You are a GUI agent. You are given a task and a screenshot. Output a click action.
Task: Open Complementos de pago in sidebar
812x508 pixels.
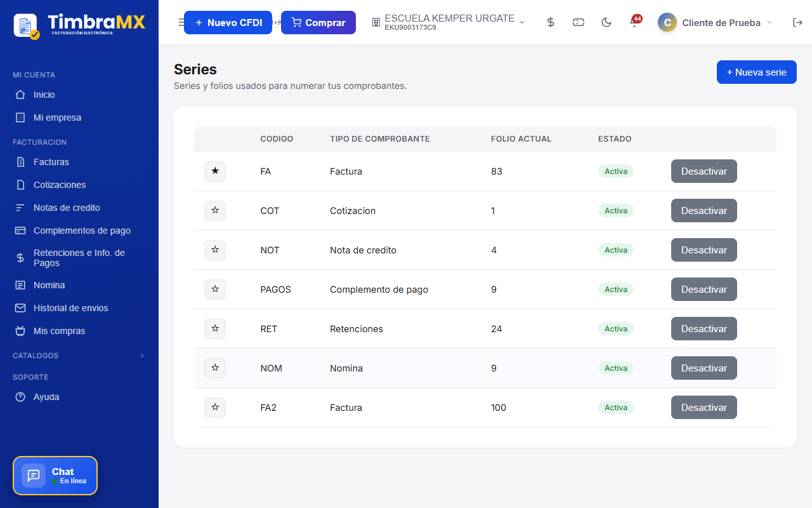[x=79, y=231]
